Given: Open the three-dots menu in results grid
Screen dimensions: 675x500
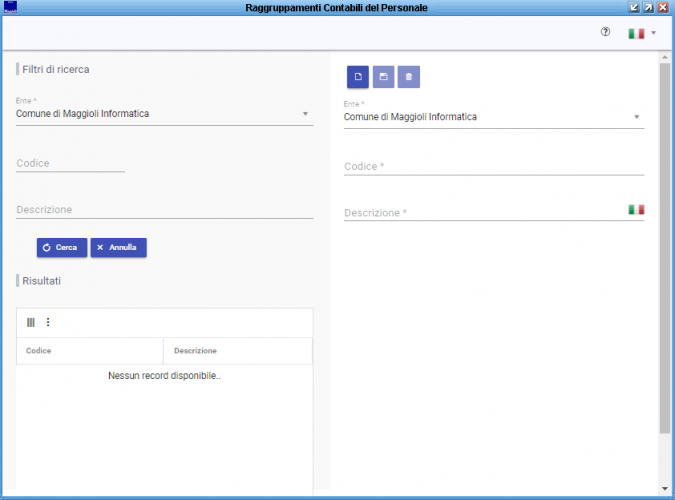Looking at the screenshot, I should pyautogui.click(x=48, y=322).
